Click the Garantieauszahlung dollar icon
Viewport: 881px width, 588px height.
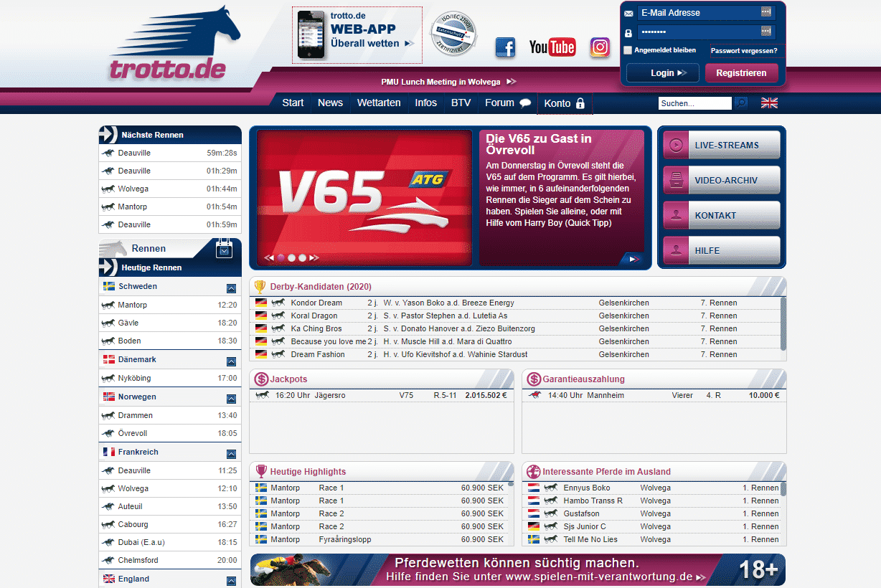click(x=534, y=379)
